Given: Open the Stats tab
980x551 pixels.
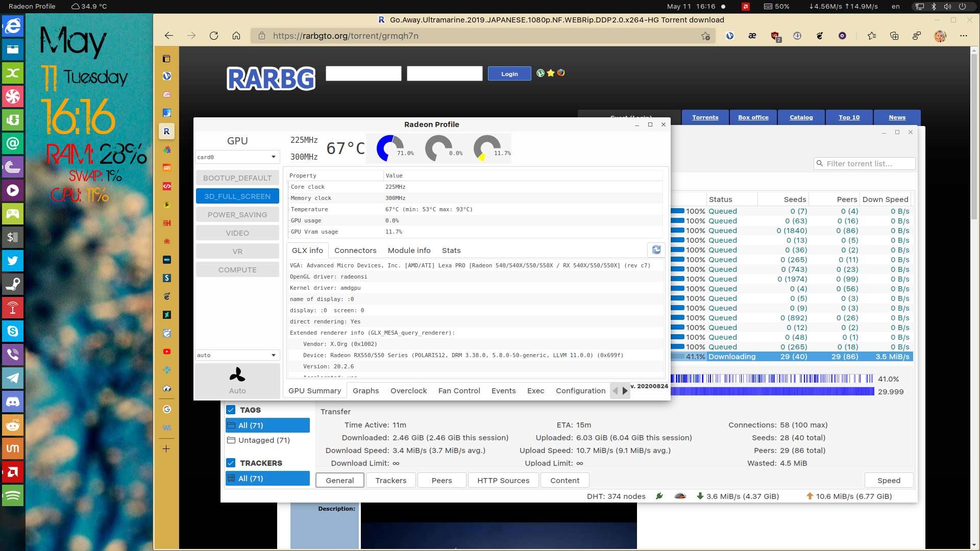Looking at the screenshot, I should (x=451, y=251).
